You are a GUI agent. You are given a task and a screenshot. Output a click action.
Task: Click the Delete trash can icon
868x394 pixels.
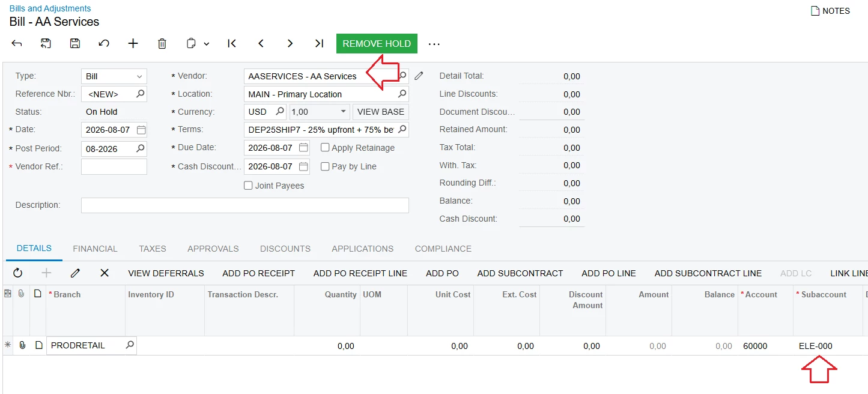[162, 43]
